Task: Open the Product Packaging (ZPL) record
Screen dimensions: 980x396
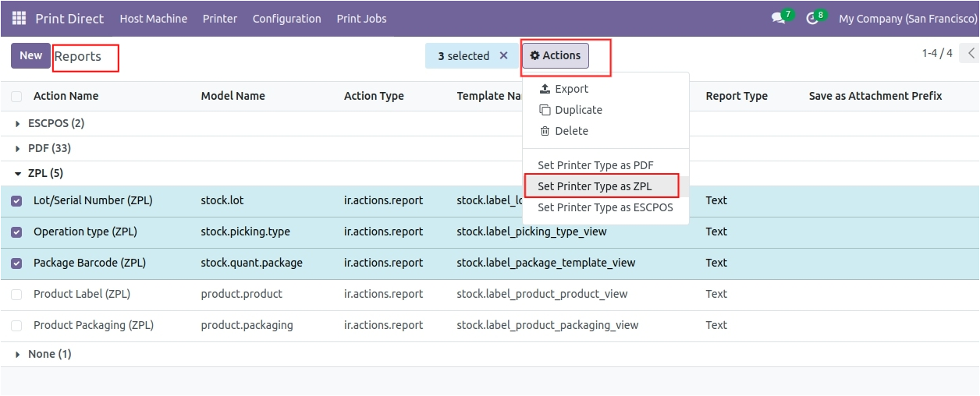Action: [x=94, y=325]
